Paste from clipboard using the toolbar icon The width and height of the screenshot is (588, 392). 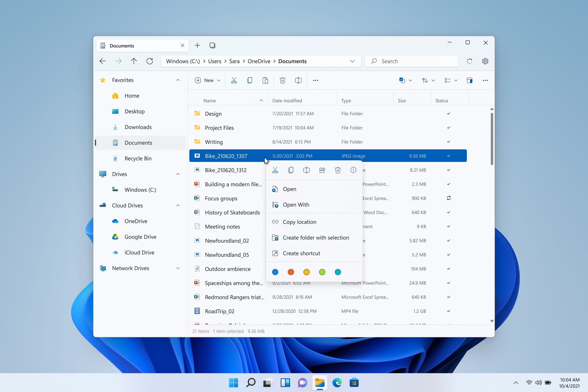click(x=266, y=80)
